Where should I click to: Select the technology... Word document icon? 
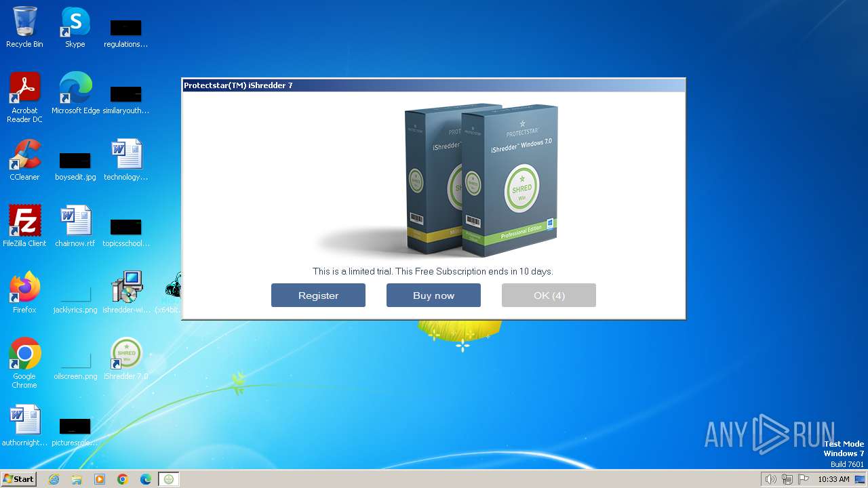coord(126,160)
